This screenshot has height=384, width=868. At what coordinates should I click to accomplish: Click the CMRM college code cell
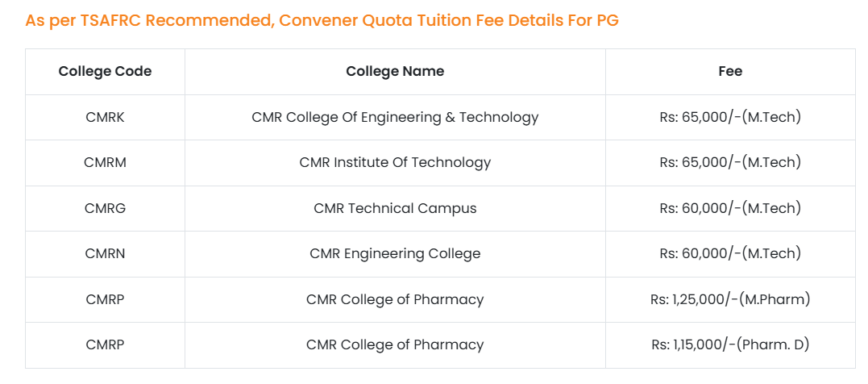point(105,162)
